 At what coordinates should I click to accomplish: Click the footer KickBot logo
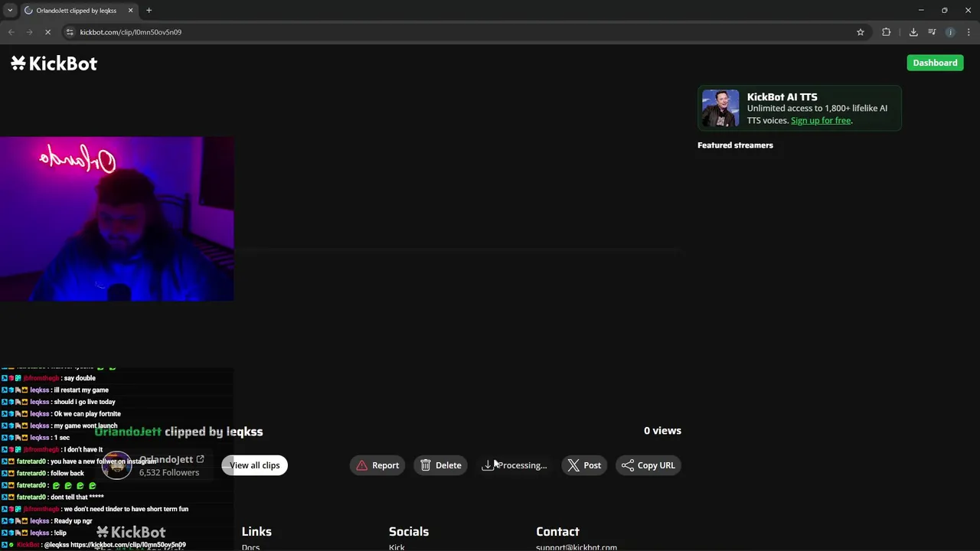(x=131, y=532)
